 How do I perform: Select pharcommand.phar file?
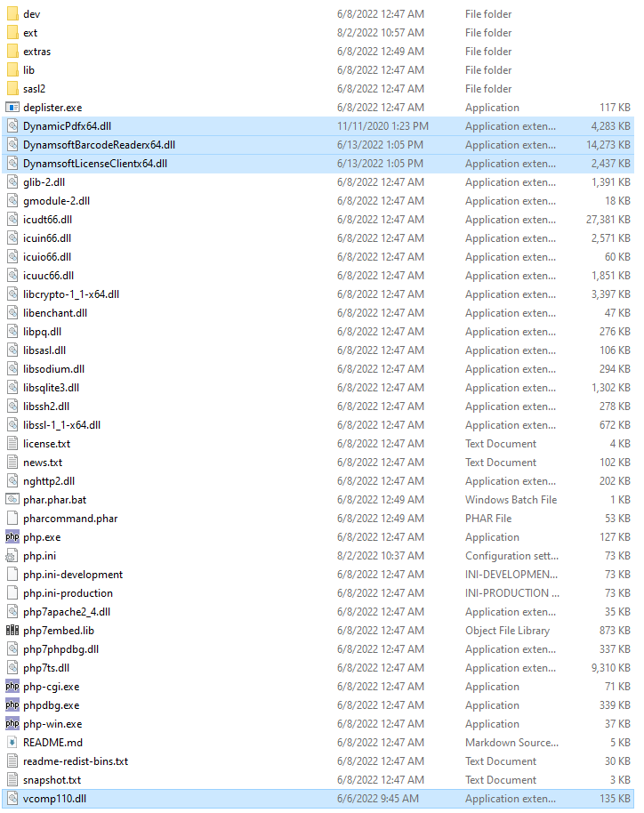click(x=70, y=519)
